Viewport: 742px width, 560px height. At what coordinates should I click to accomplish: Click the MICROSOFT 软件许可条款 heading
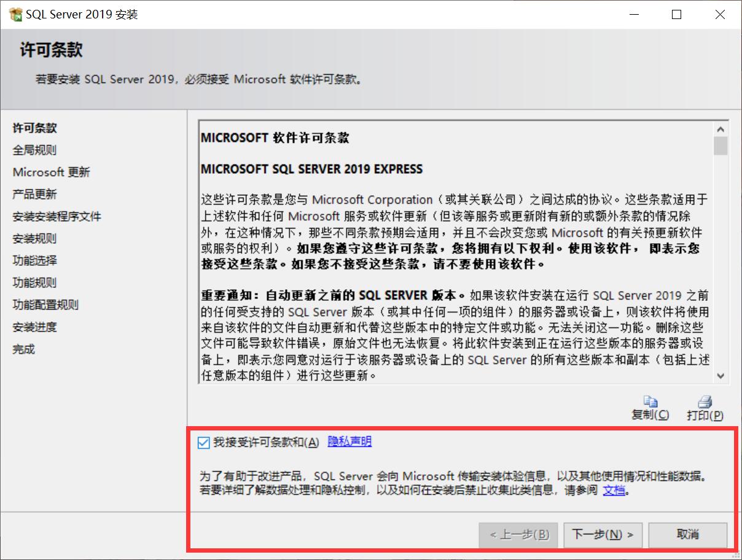275,138
